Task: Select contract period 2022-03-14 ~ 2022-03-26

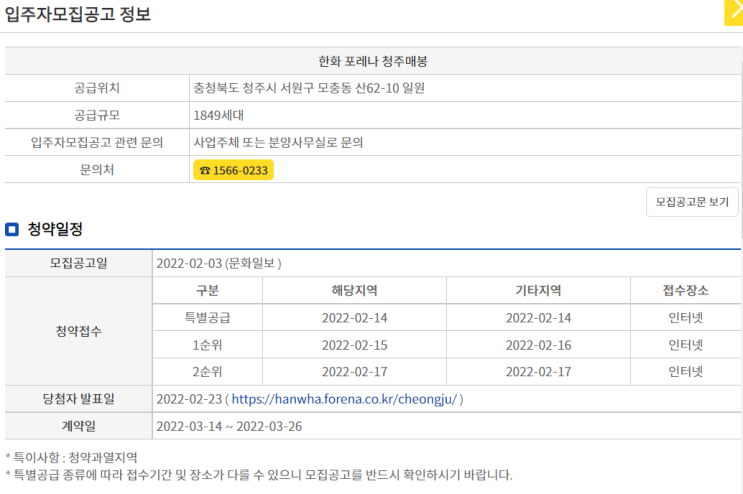Action: click(229, 427)
